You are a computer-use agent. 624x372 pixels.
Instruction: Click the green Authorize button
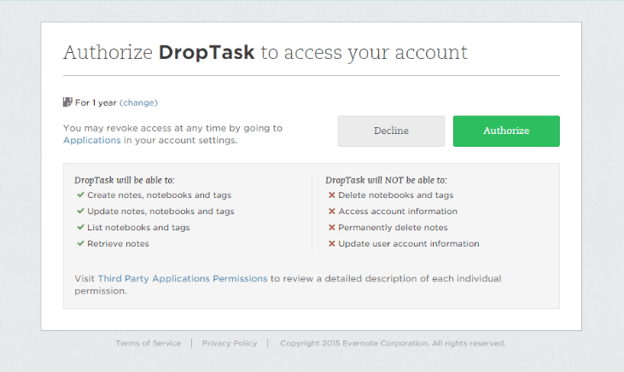pos(506,131)
